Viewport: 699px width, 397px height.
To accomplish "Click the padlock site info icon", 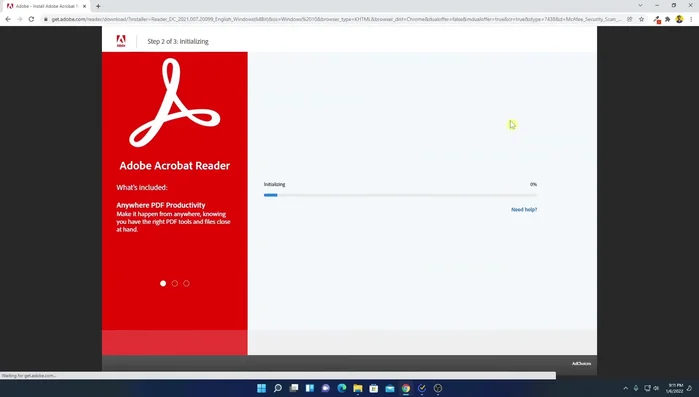I will [x=45, y=19].
